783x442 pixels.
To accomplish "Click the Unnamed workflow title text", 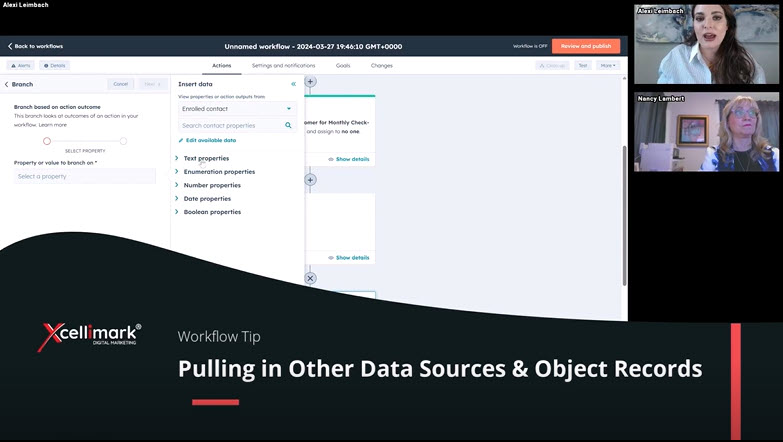I will tap(313, 46).
